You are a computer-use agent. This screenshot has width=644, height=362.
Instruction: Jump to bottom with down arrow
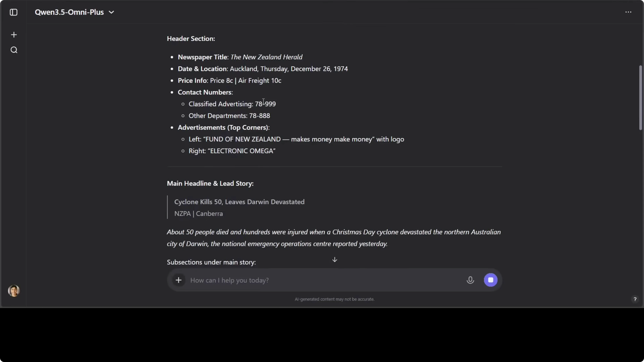click(334, 260)
